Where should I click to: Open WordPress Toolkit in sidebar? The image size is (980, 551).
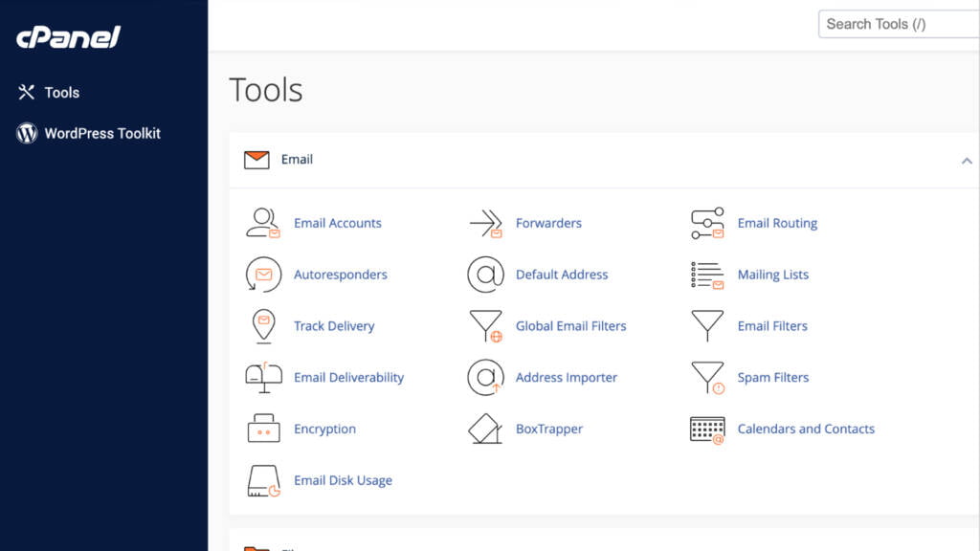pos(101,134)
